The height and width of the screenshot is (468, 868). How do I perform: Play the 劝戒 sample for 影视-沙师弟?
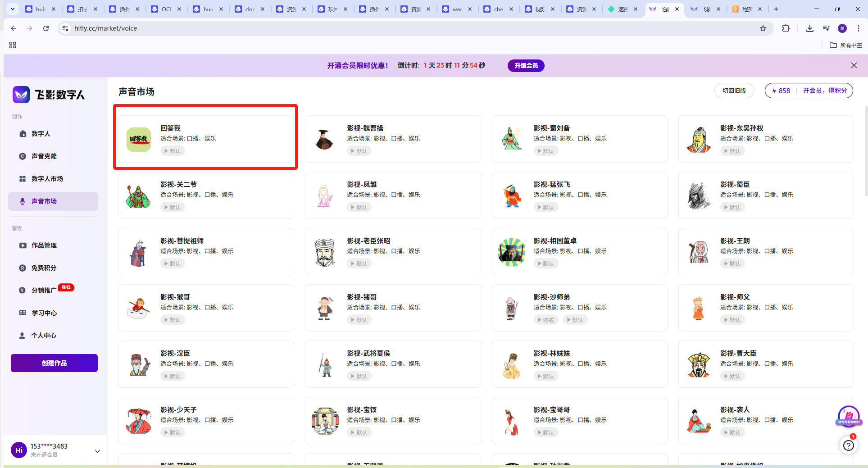[x=546, y=320]
